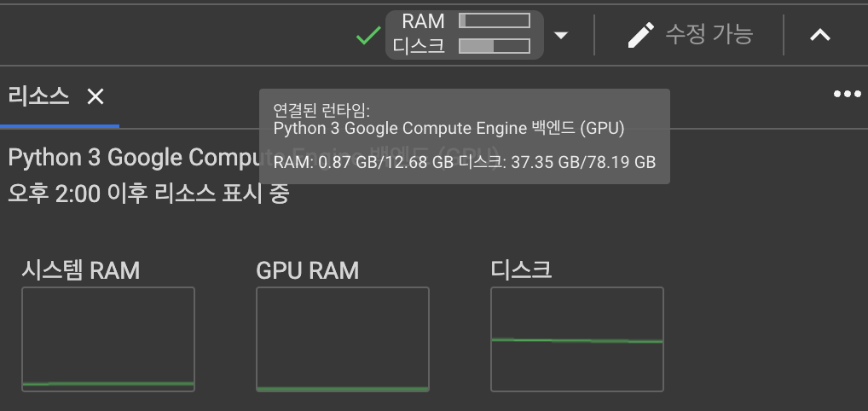868x411 pixels.
Task: Open the RAM and disk usage indicator
Action: click(465, 34)
